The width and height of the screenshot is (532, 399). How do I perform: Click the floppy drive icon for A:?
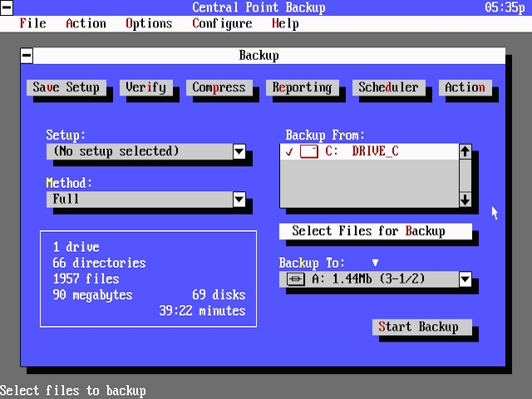[x=296, y=279]
